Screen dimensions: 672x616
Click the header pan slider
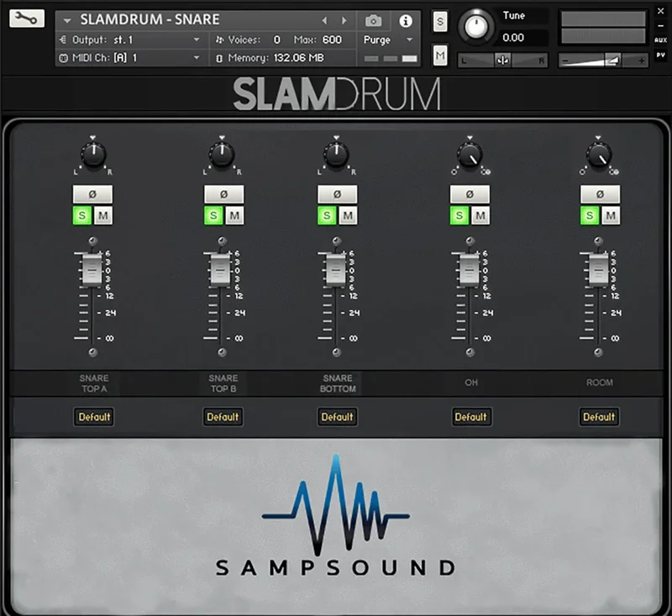coord(502,61)
